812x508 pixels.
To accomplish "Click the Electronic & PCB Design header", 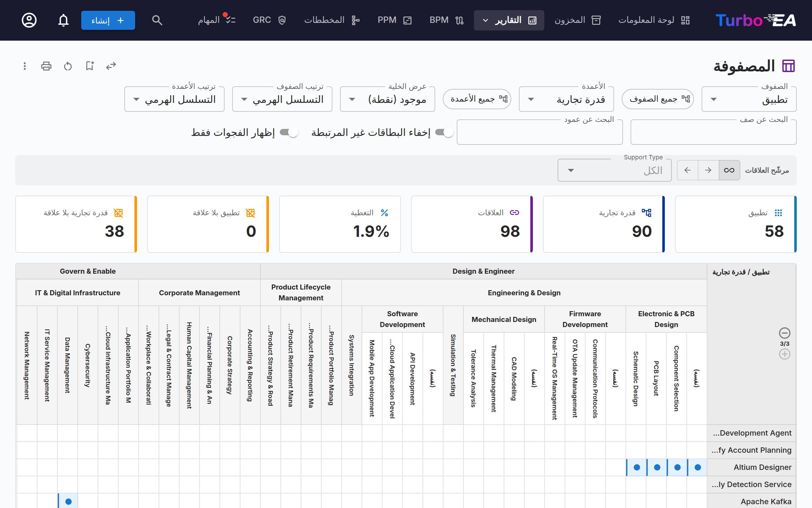I will tap(666, 319).
